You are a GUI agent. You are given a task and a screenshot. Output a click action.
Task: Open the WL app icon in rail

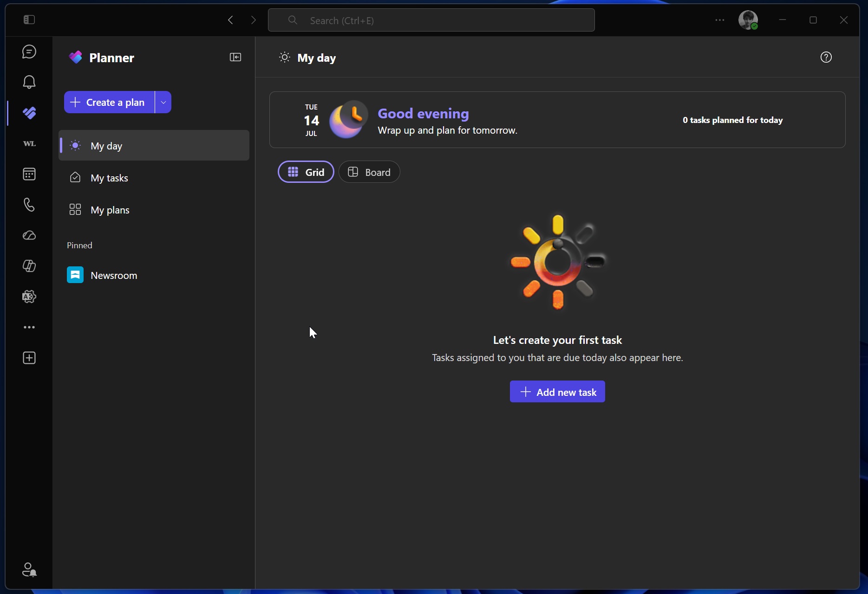(x=29, y=143)
